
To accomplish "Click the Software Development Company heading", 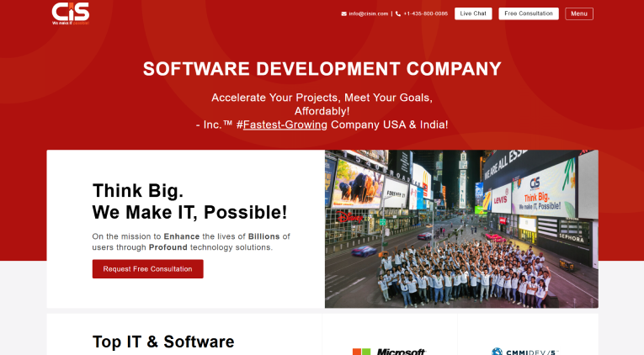I will tap(322, 69).
